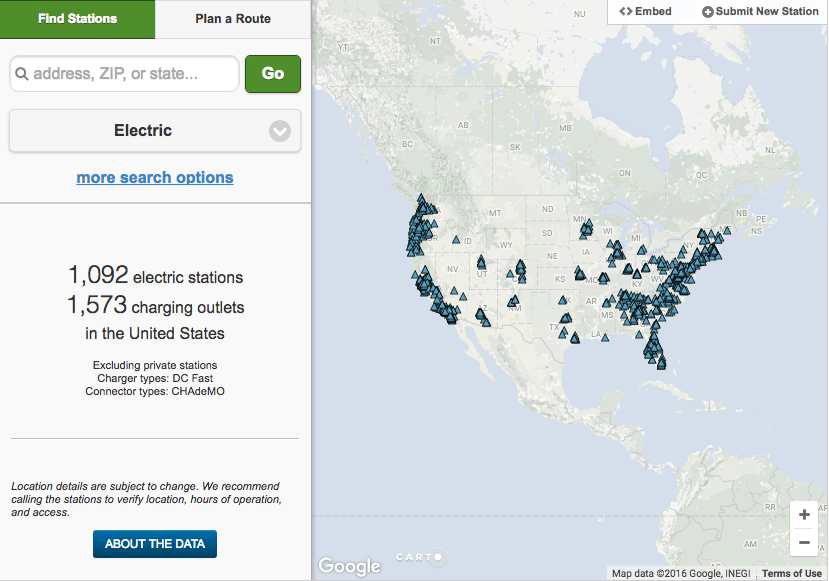Click the Google logo on the map
The image size is (829, 581).
[x=349, y=564]
